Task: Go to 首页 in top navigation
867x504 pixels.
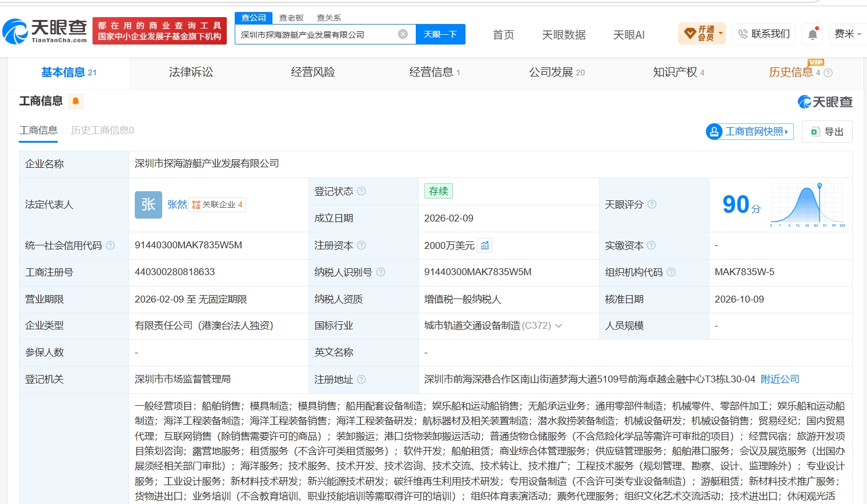Action: tap(504, 35)
